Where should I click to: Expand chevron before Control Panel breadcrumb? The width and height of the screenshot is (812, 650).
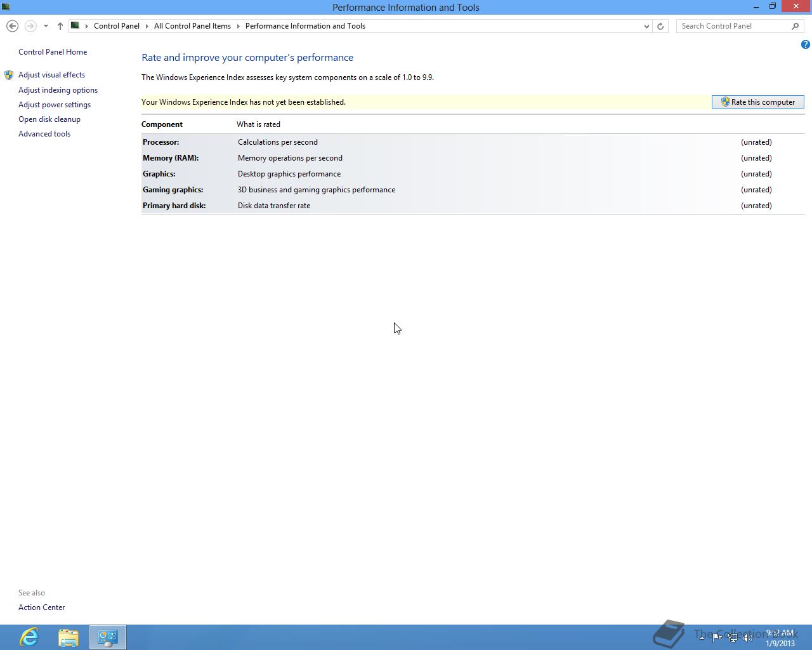pos(87,26)
